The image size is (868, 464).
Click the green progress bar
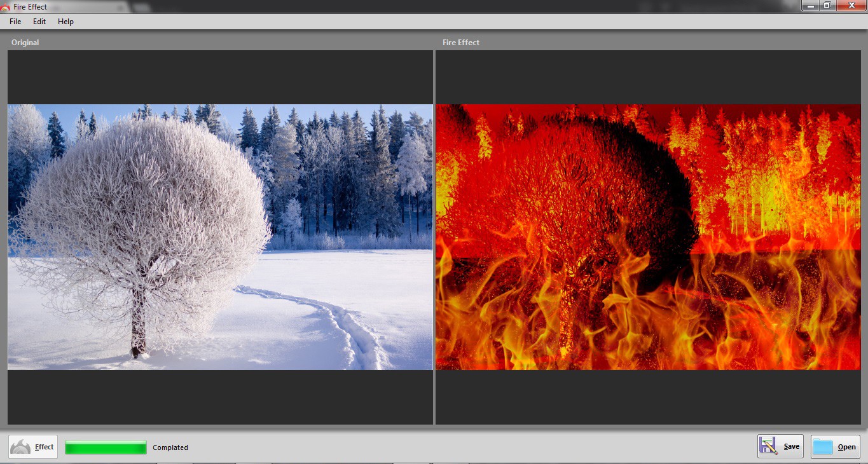(106, 447)
